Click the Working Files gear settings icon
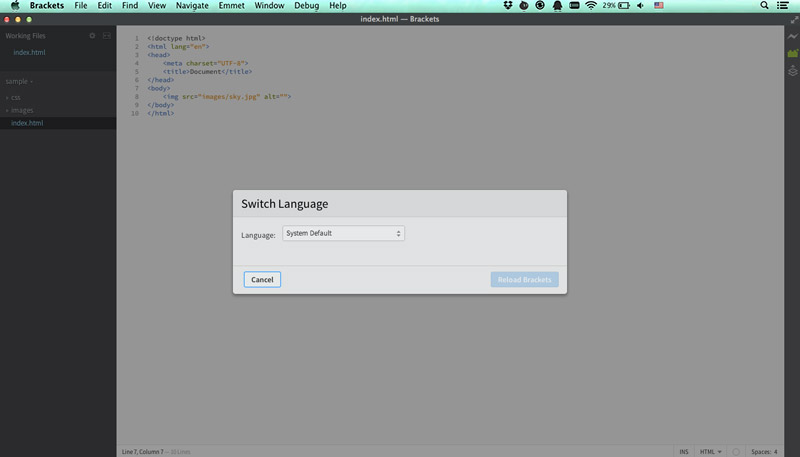This screenshot has height=457, width=800. coord(92,36)
